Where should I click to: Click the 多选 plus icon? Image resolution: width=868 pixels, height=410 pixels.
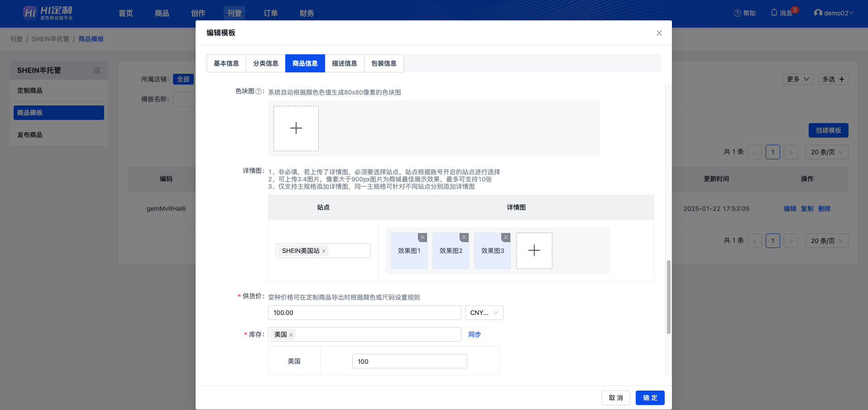click(x=842, y=79)
